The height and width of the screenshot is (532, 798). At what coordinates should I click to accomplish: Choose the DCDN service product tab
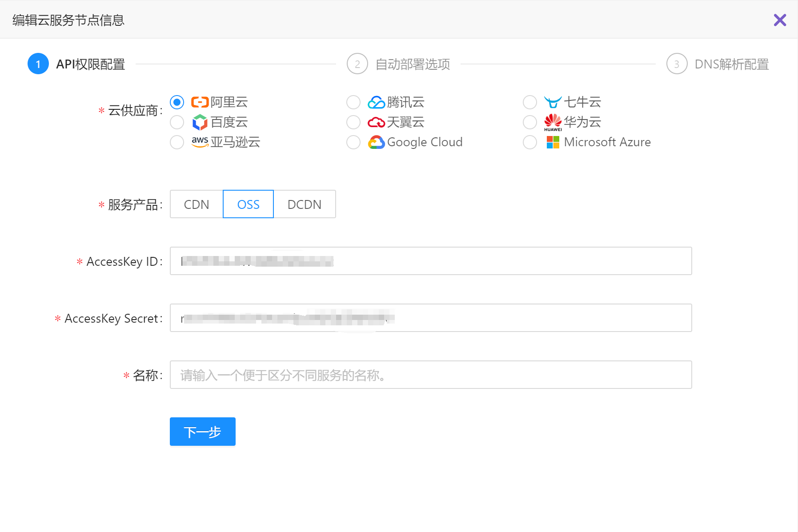[305, 204]
